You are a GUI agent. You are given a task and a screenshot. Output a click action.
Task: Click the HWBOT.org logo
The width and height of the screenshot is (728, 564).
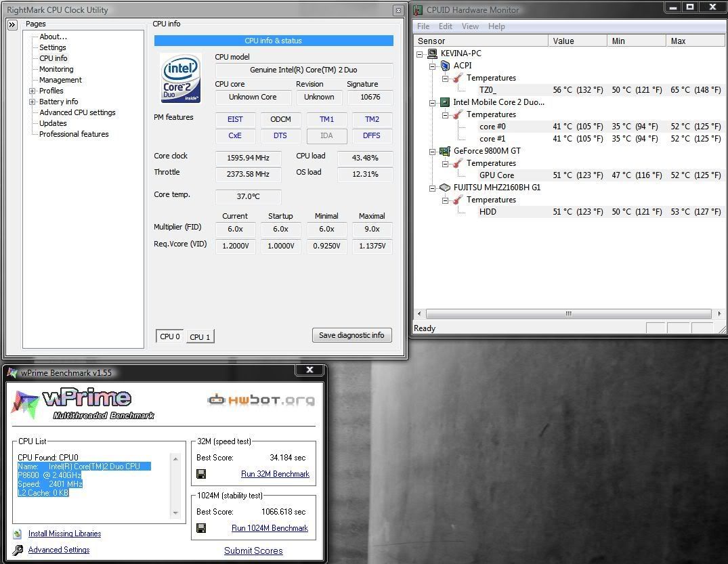[x=261, y=399]
